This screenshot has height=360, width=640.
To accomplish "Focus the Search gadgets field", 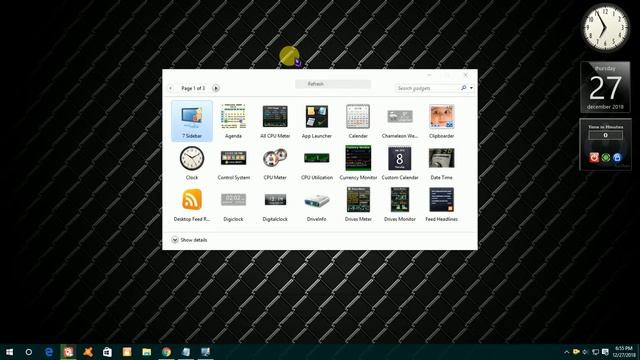I will point(427,88).
